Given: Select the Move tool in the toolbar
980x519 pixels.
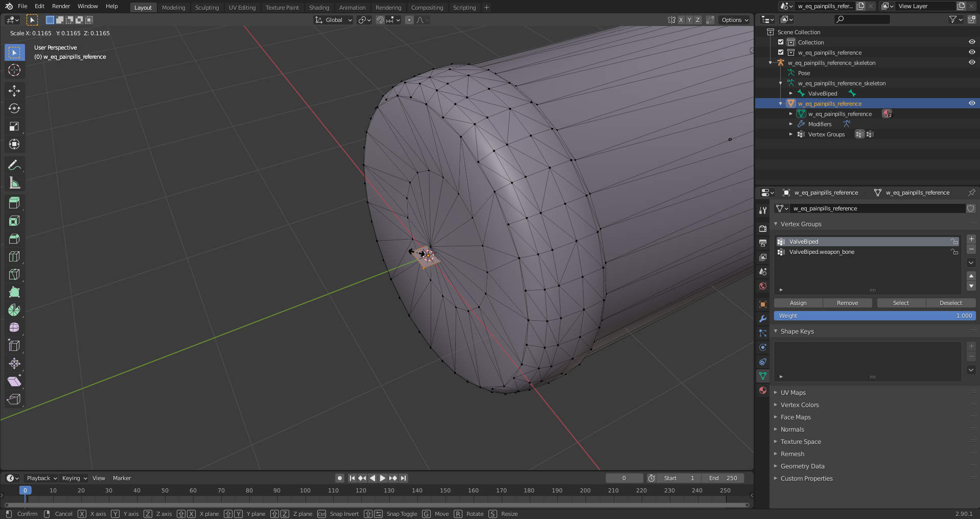Looking at the screenshot, I should (x=14, y=91).
